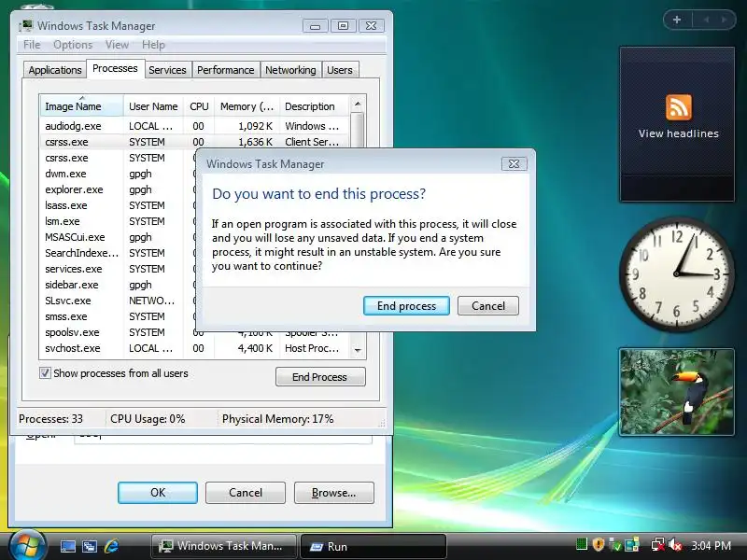Switch to the Services tab
Image resolution: width=747 pixels, height=560 pixels.
tap(167, 70)
